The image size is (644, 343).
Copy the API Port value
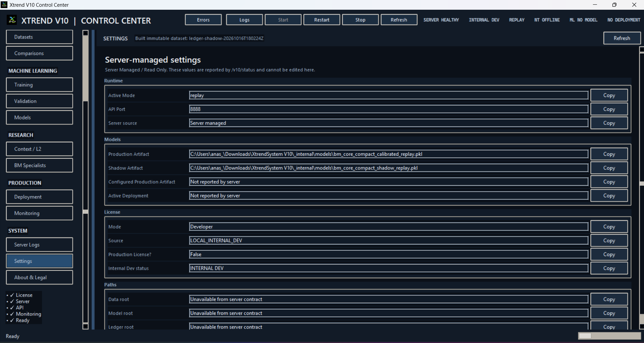tap(609, 109)
